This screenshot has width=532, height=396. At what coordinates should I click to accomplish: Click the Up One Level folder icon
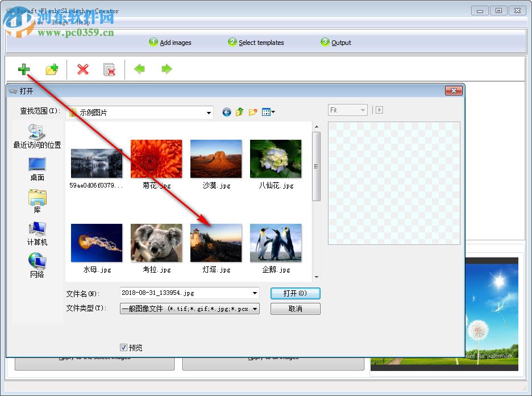pos(240,112)
